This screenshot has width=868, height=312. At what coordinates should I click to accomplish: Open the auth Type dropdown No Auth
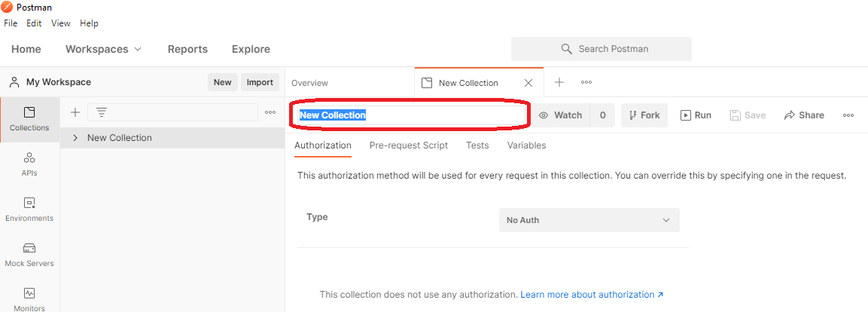point(589,220)
